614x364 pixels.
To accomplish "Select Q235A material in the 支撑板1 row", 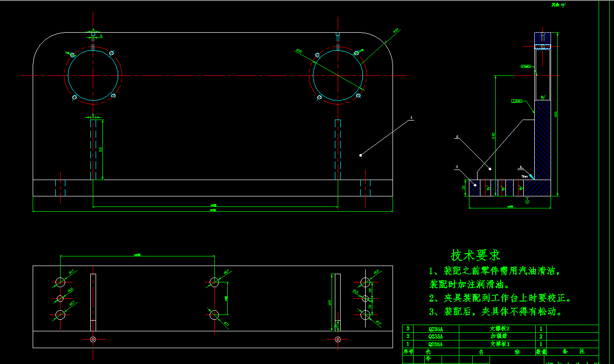I will tap(436, 344).
